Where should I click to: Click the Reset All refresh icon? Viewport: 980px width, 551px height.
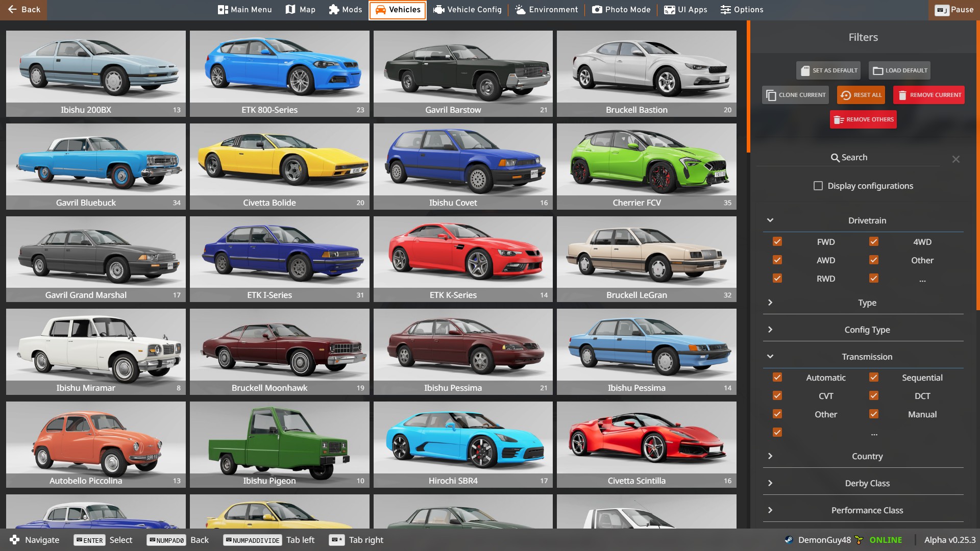coord(846,95)
